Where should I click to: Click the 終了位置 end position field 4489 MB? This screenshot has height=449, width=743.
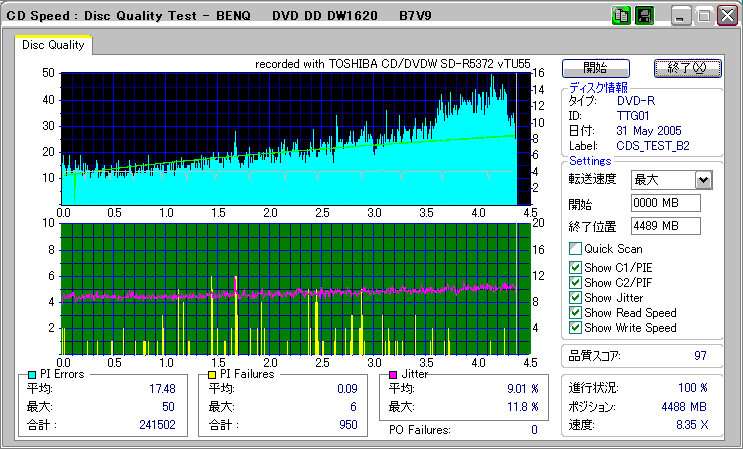[x=665, y=226]
